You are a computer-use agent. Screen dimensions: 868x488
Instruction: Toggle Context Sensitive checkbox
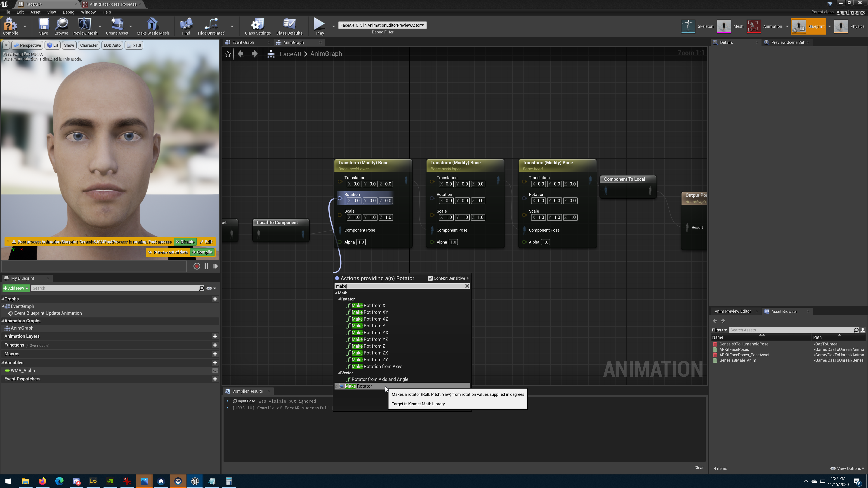click(x=430, y=278)
